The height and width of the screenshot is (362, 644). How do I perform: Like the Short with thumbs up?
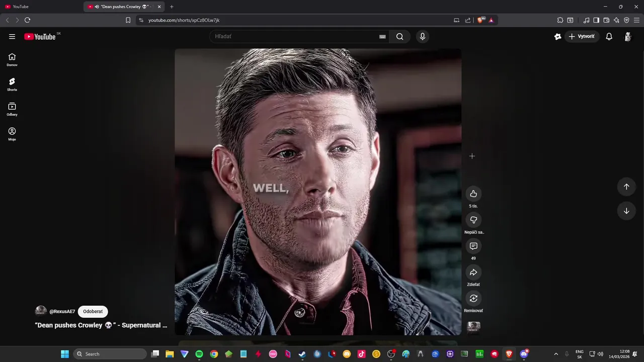(x=473, y=194)
